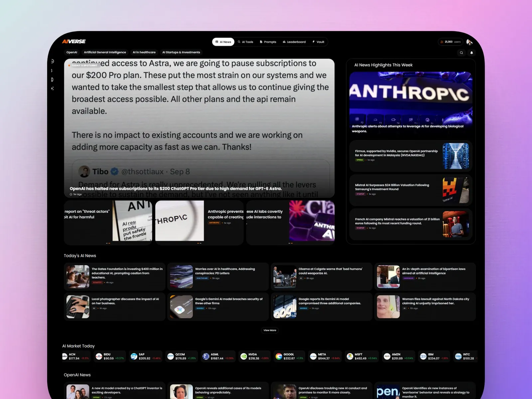Open the local photographer AI impact article
The width and height of the screenshot is (532, 399).
114,307
